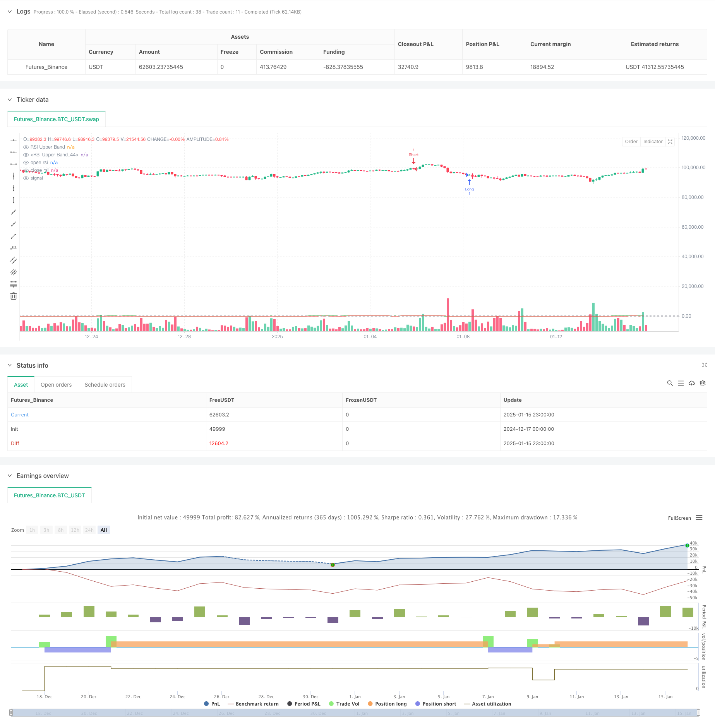Click the FullScreen link on earnings chart

[x=679, y=518]
